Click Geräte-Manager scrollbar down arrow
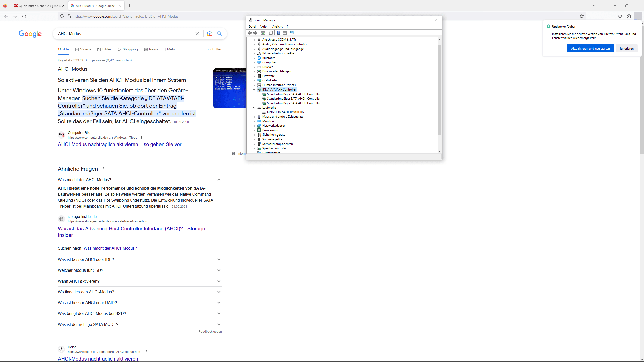Viewport: 644px width, 362px height. point(439,151)
